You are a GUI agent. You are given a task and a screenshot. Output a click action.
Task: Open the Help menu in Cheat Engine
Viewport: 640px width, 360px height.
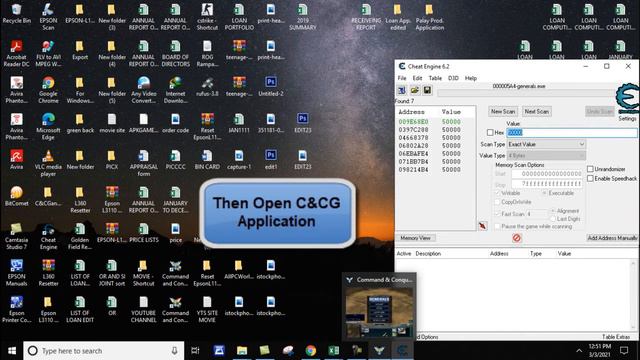[471, 78]
